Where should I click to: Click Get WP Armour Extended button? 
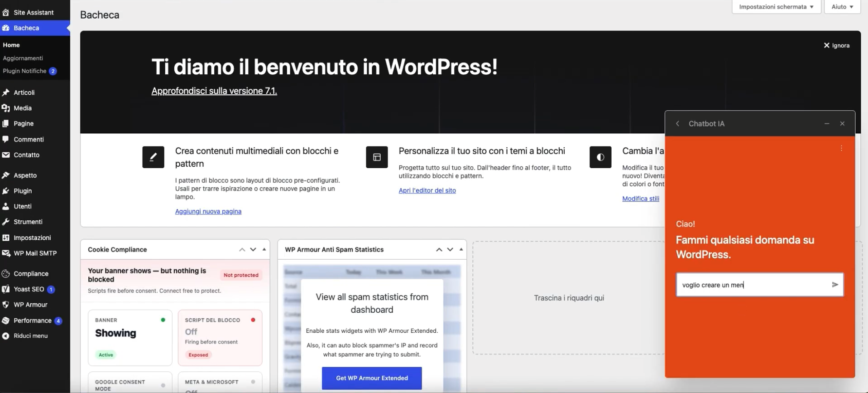click(372, 378)
